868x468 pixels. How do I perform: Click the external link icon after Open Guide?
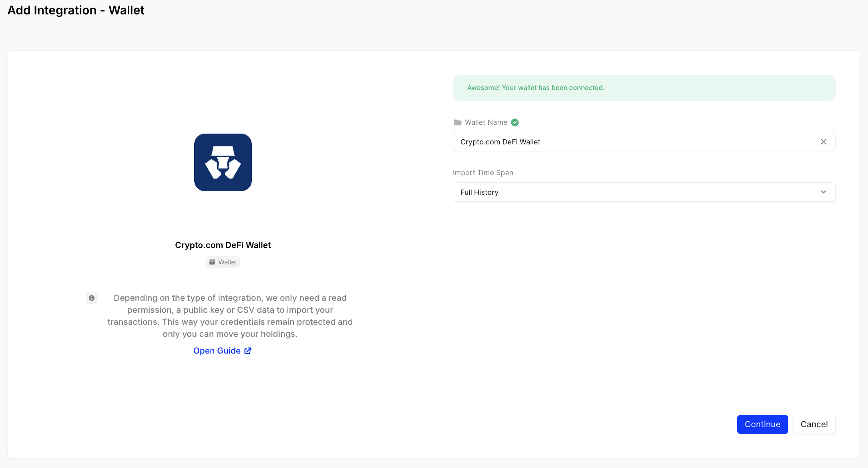248,351
